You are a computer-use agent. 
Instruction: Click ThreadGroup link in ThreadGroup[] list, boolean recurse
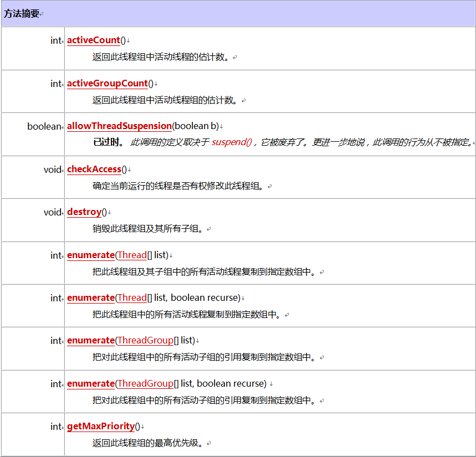pyautogui.click(x=145, y=383)
